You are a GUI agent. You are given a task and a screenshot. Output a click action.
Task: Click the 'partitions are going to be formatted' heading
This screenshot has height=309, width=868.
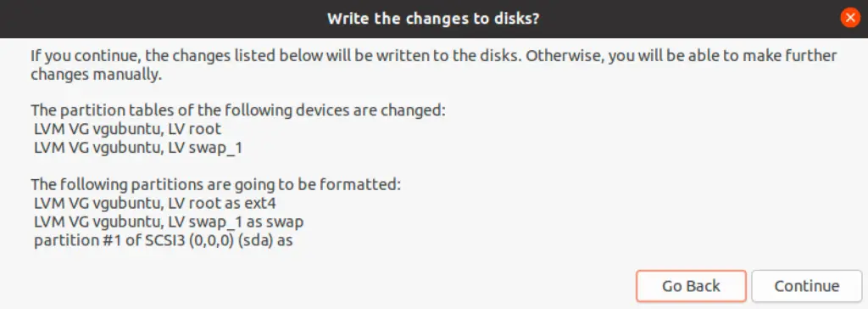[x=215, y=183]
